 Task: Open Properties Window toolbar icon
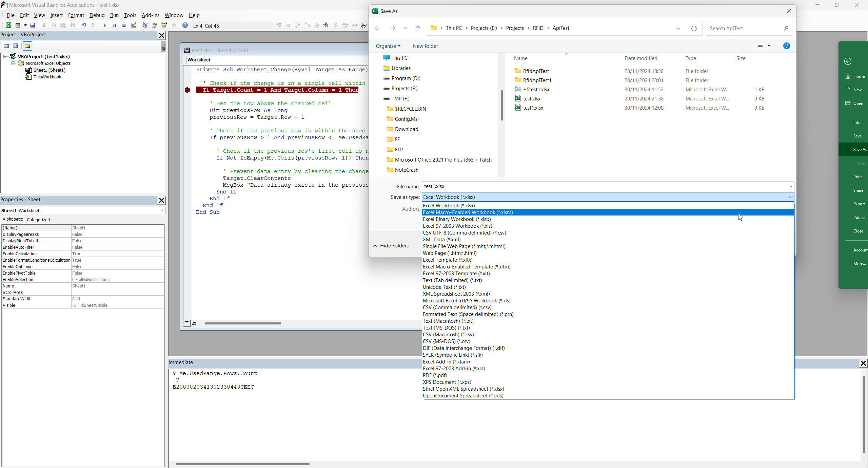click(155, 25)
